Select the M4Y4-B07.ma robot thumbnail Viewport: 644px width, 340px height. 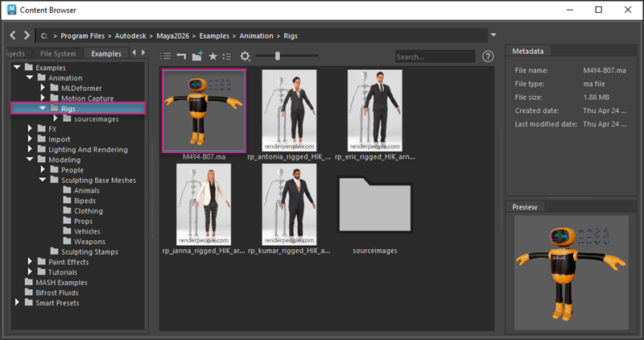[204, 110]
